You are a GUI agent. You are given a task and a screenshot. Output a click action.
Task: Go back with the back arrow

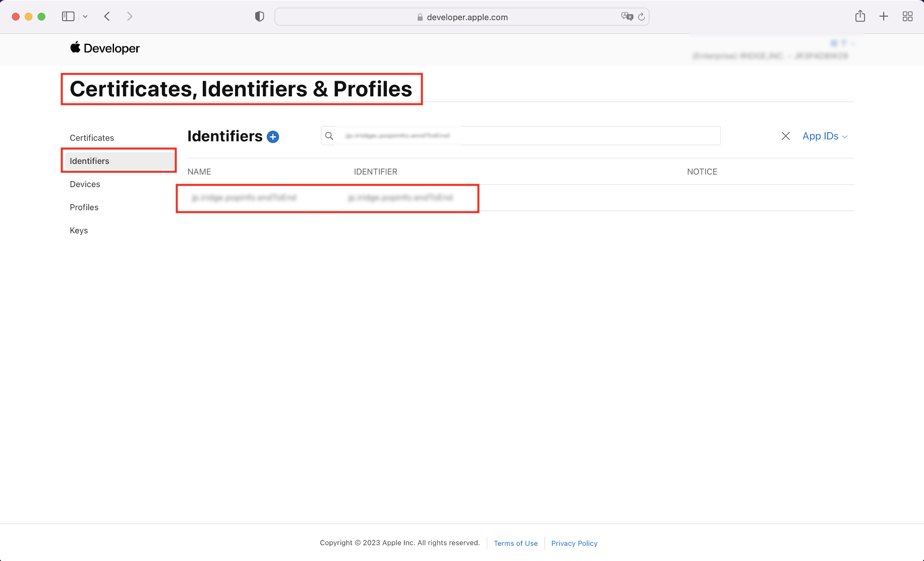pos(107,17)
